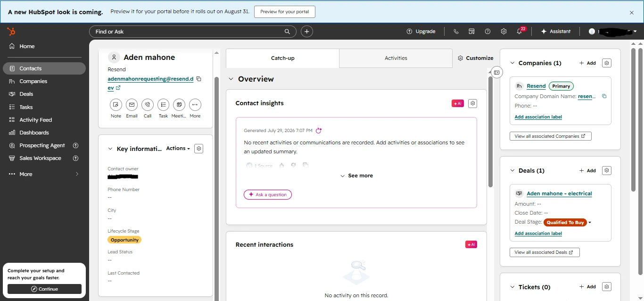Viewport: 644px width, 301px height.
Task: Add a deal association
Action: tap(587, 170)
